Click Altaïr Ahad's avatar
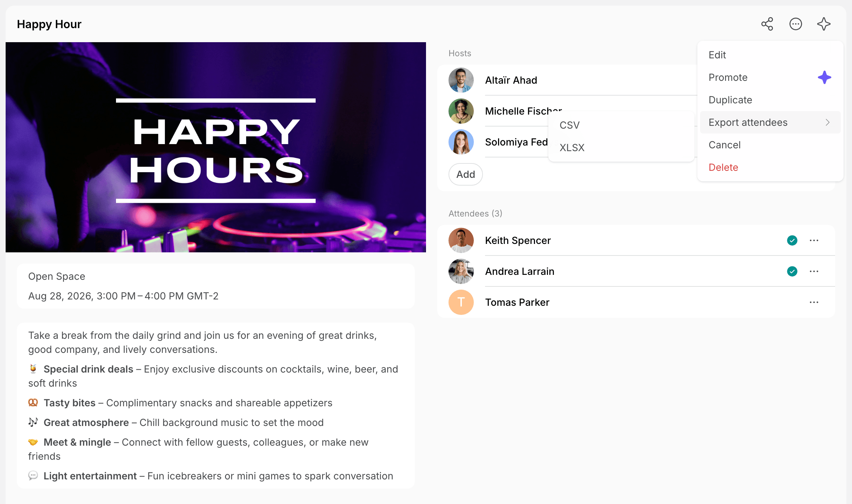 (x=461, y=80)
